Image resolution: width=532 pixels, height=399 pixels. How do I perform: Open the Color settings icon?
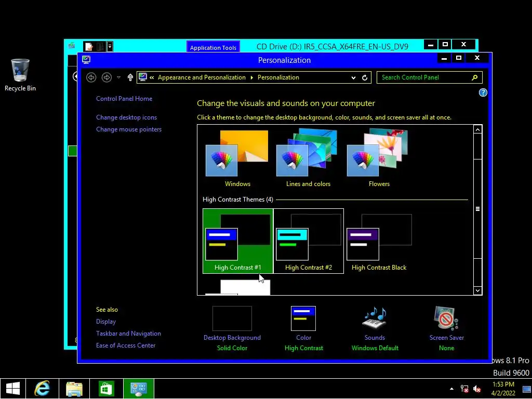click(303, 318)
